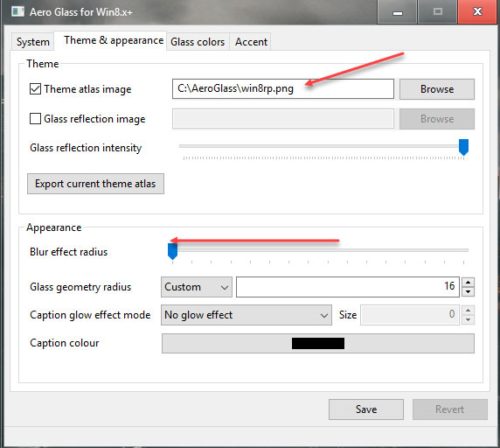Switch to the System tab

coord(33,42)
